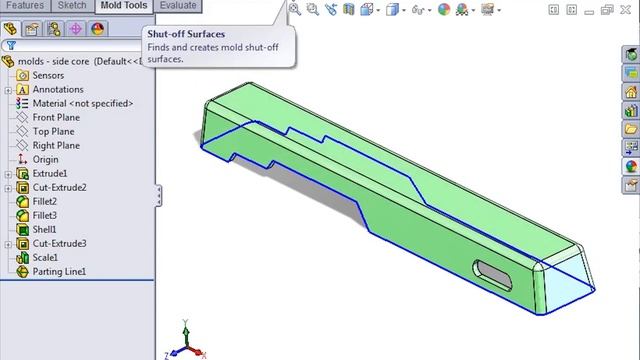This screenshot has width=640, height=360.
Task: Click the Annotations label in tree
Action: [x=58, y=89]
